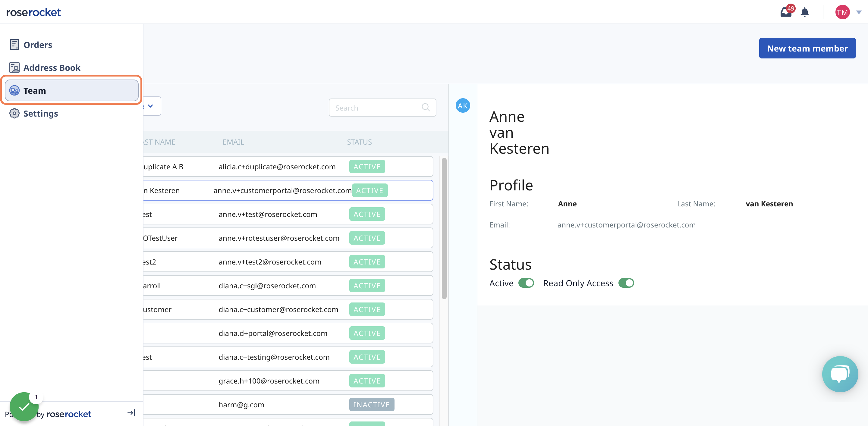Toggle the Active status switch
Image resolution: width=868 pixels, height=426 pixels.
(526, 283)
